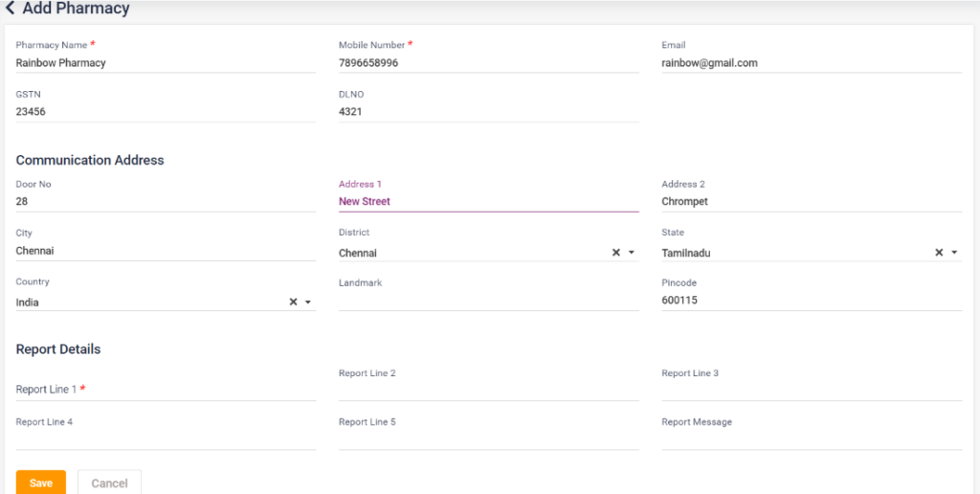The height and width of the screenshot is (494, 980).
Task: Click the Pharmacy Name field
Action: [x=165, y=63]
